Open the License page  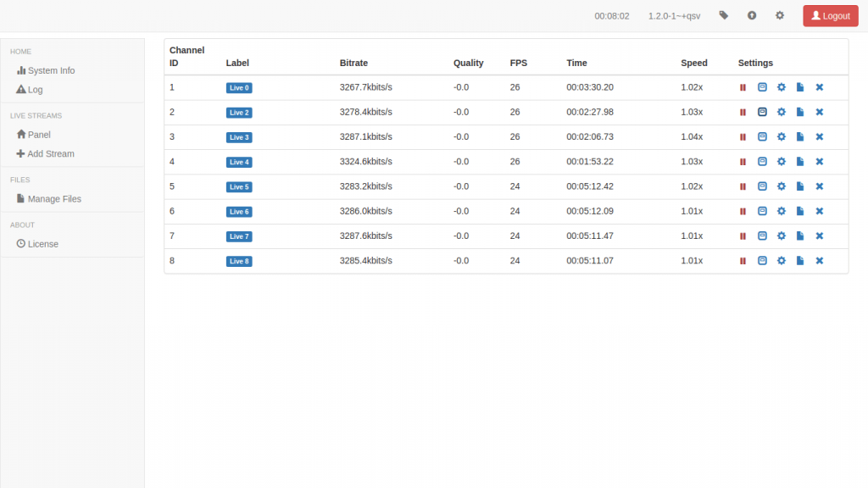(42, 244)
